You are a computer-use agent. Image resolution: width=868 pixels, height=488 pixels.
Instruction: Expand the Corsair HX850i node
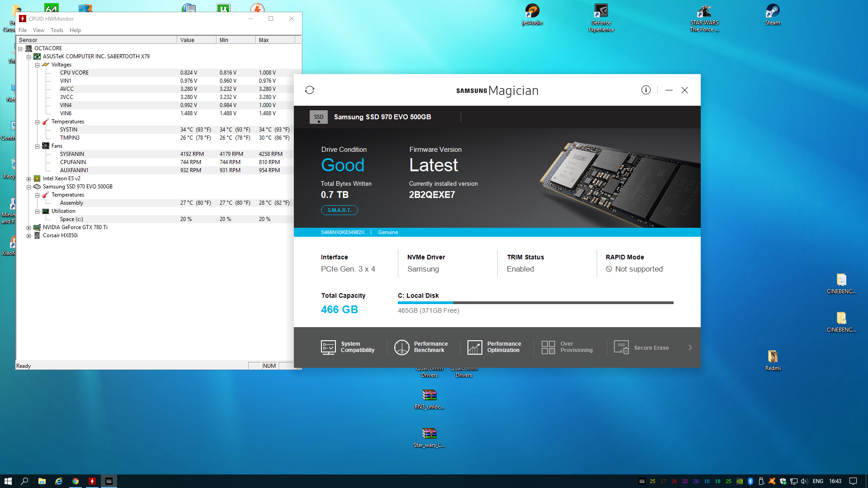click(x=29, y=235)
